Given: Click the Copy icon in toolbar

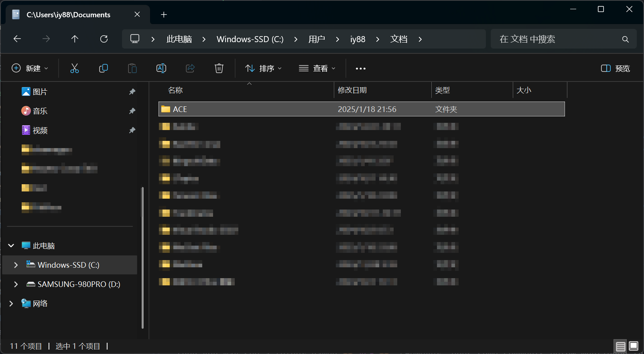Looking at the screenshot, I should (104, 68).
